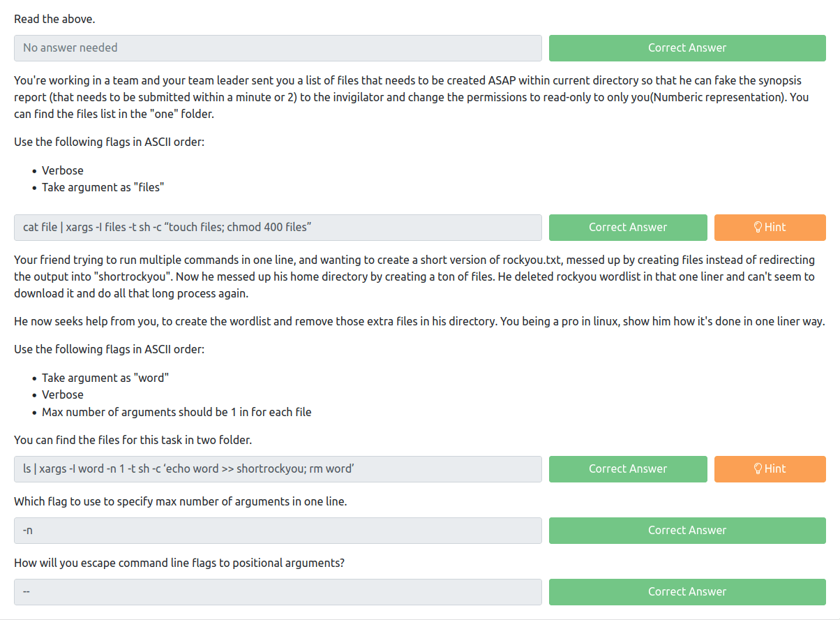Click the "Which flag to use to specify max number" question
The height and width of the screenshot is (620, 840).
coord(181,501)
